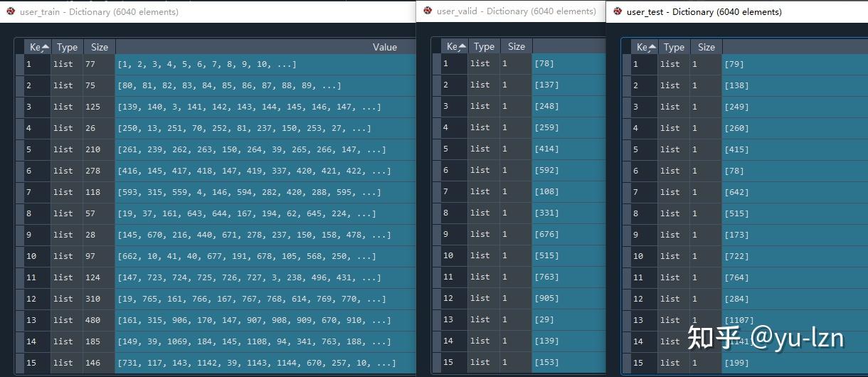Image resolution: width=868 pixels, height=377 pixels.
Task: Click Spyder icon in user_valid title bar
Action: tap(428, 11)
